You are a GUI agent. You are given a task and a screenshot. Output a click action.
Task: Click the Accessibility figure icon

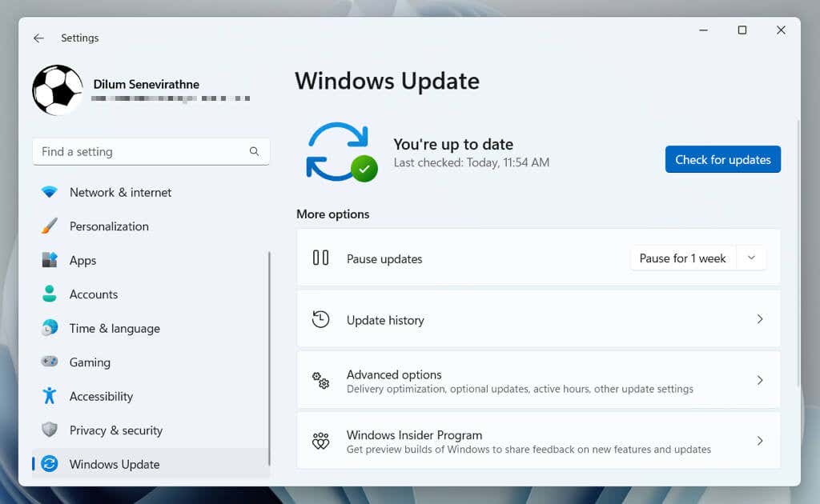(49, 396)
